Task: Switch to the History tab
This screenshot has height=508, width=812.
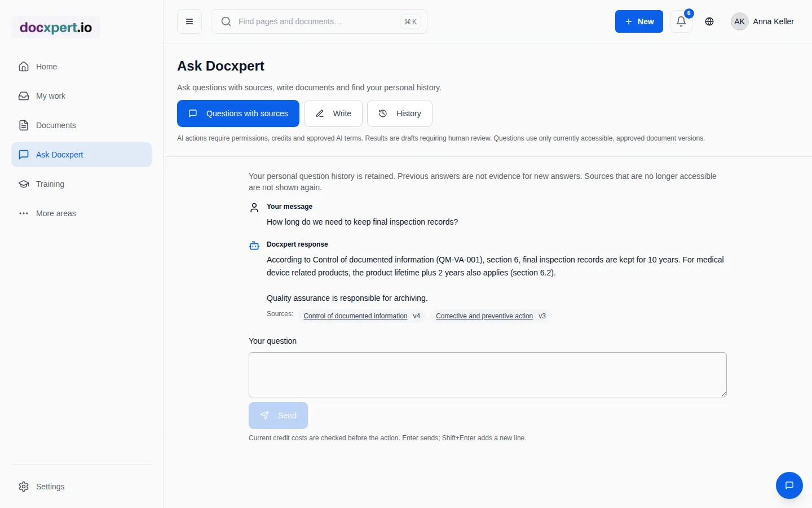Action: tap(400, 113)
